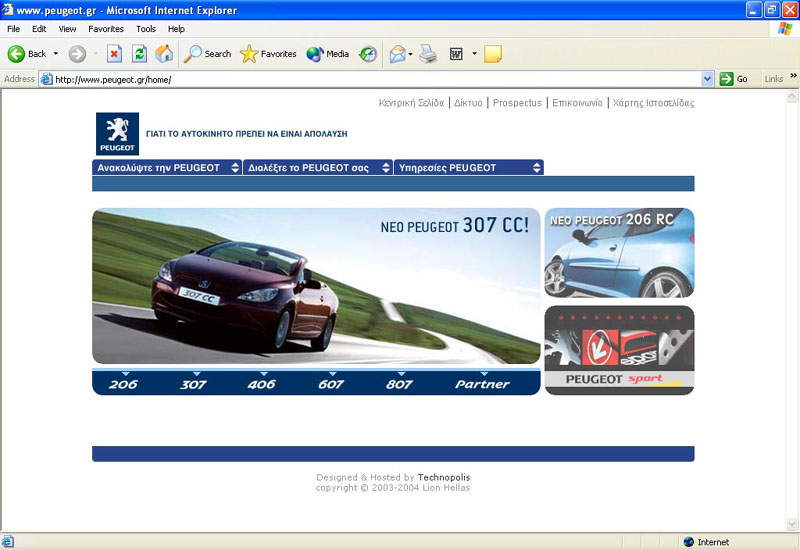The image size is (800, 550).
Task: Click the Edit with Word icon
Action: 456,54
